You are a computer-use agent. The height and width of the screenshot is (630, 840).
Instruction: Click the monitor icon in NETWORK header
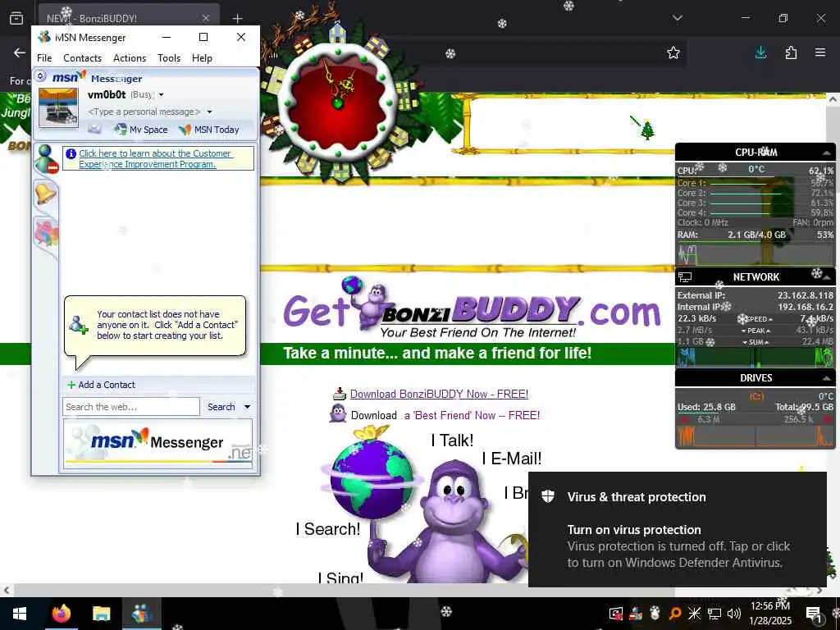[x=685, y=277]
